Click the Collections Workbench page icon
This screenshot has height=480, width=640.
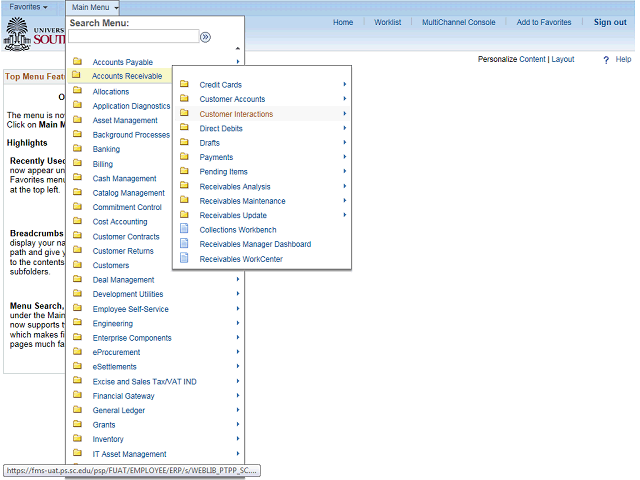click(184, 229)
